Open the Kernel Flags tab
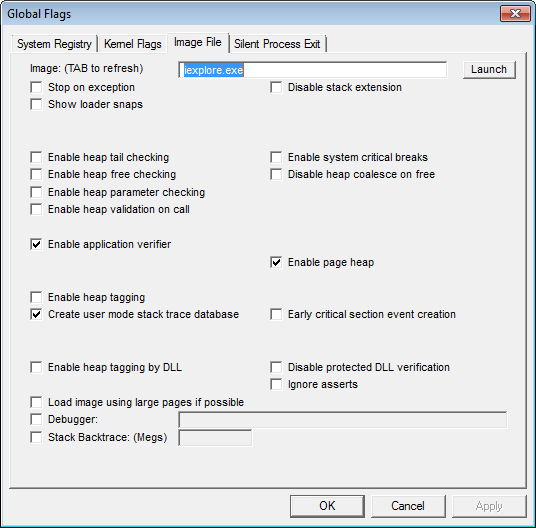The image size is (536, 528). [133, 44]
